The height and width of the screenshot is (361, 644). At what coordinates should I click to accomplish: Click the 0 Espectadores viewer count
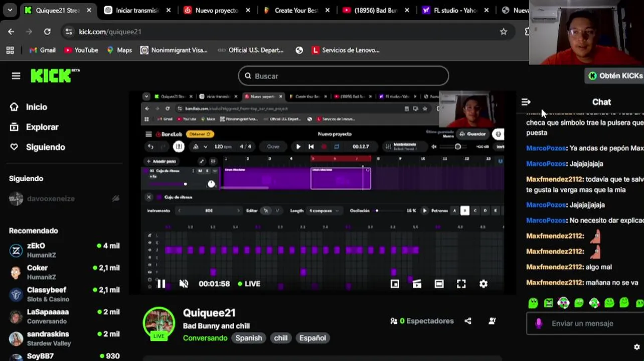point(422,321)
